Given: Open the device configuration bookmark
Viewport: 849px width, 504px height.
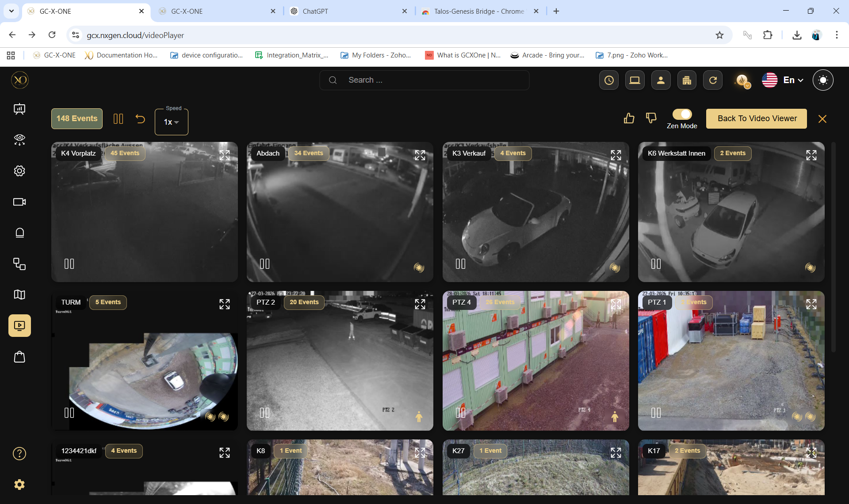Looking at the screenshot, I should pyautogui.click(x=207, y=55).
